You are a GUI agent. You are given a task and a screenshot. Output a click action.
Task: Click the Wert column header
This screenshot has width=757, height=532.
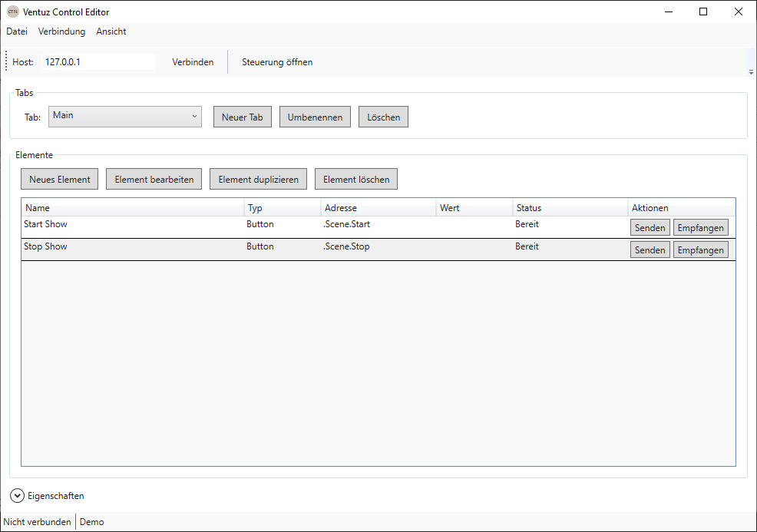click(x=474, y=207)
